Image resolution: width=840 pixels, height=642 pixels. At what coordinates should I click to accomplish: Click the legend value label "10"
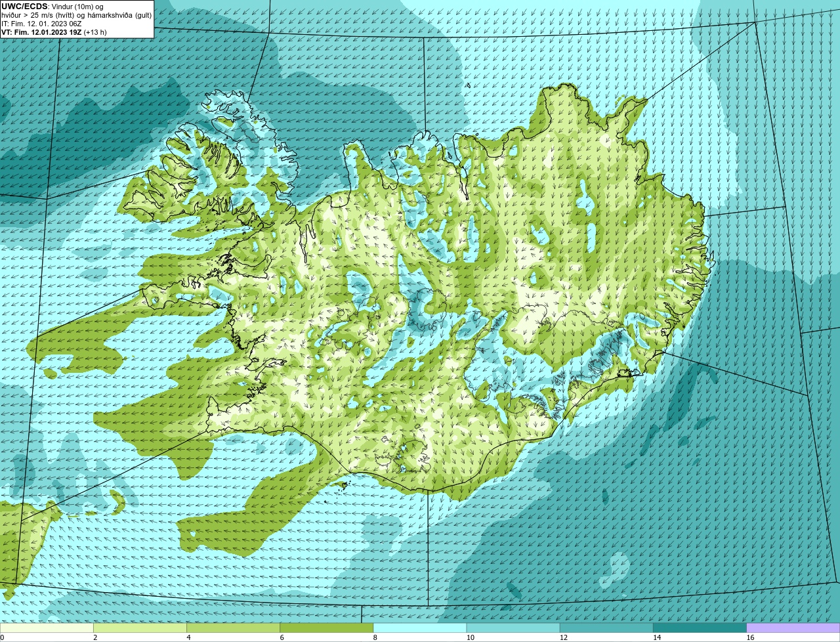[x=471, y=637]
